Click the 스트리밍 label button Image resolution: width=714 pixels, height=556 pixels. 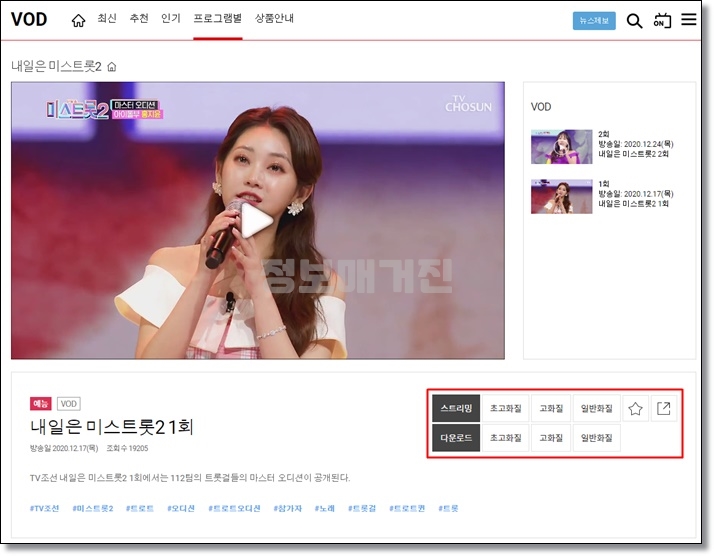click(x=456, y=408)
